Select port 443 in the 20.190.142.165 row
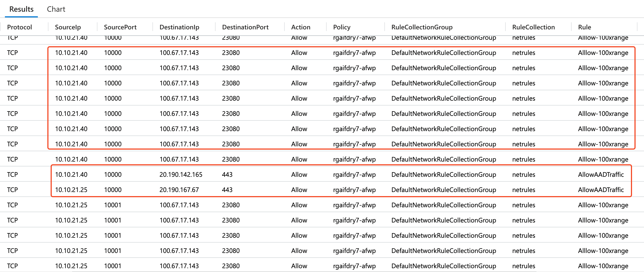 point(227,175)
